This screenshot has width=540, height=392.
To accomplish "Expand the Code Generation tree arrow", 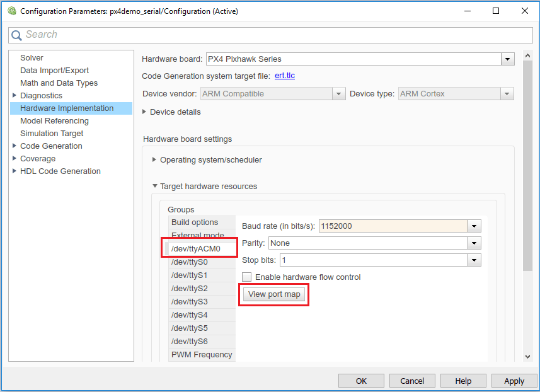I will click(14, 146).
